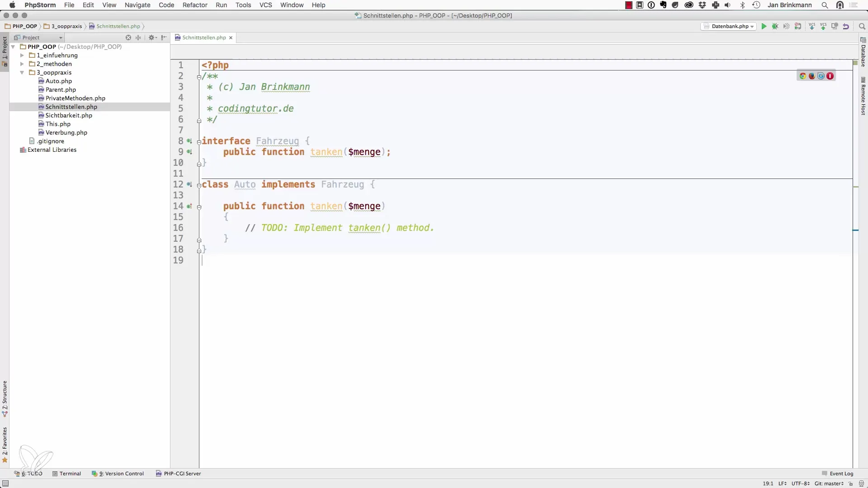This screenshot has height=488, width=868.
Task: Toggle the Database side panel
Action: [x=863, y=52]
